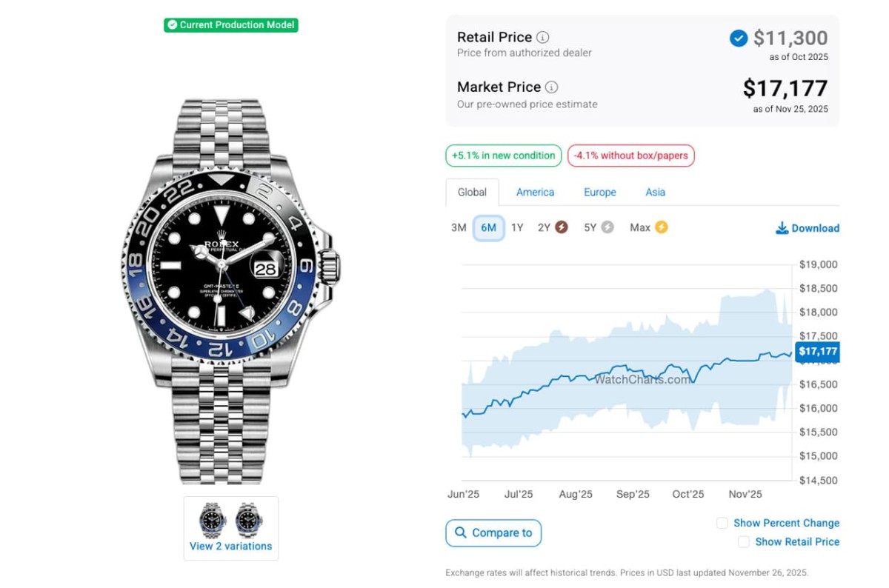Toggle the Show Retail Price checkbox
This screenshot has width=889, height=588.
[744, 542]
